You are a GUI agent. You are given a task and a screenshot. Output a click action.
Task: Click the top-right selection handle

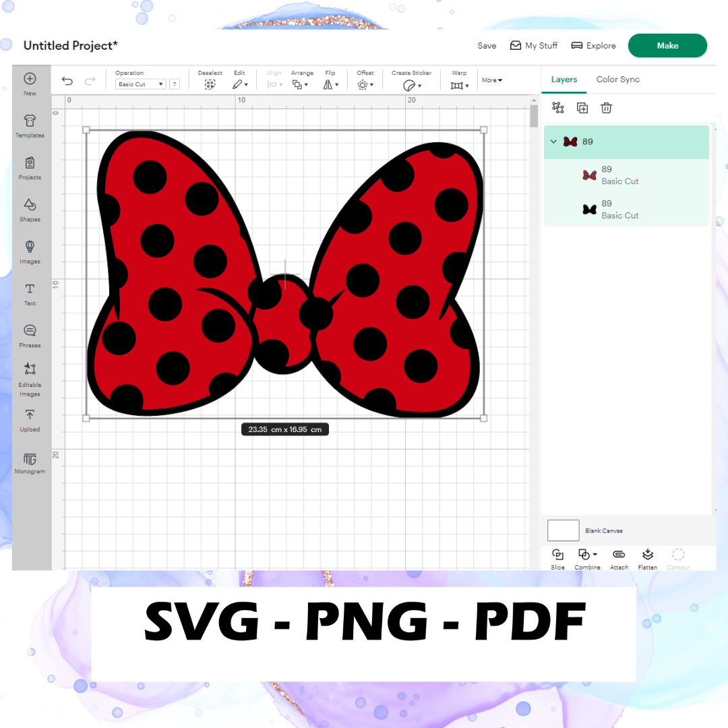[484, 130]
